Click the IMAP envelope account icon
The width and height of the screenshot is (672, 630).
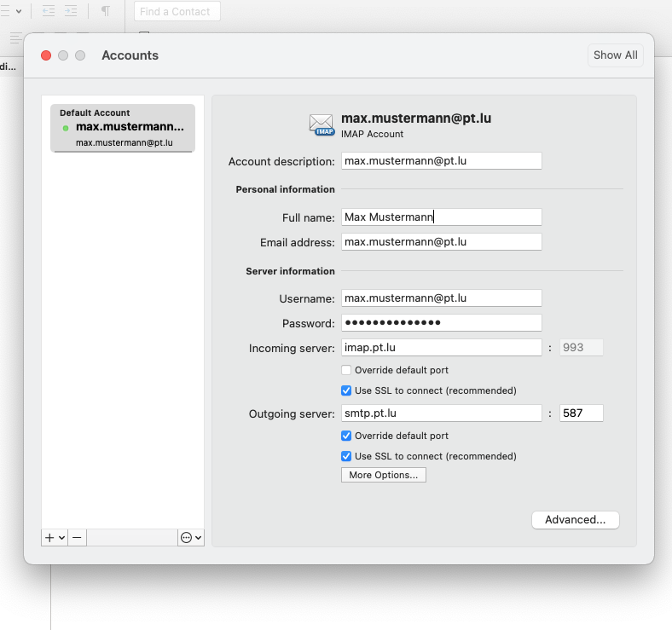(322, 124)
